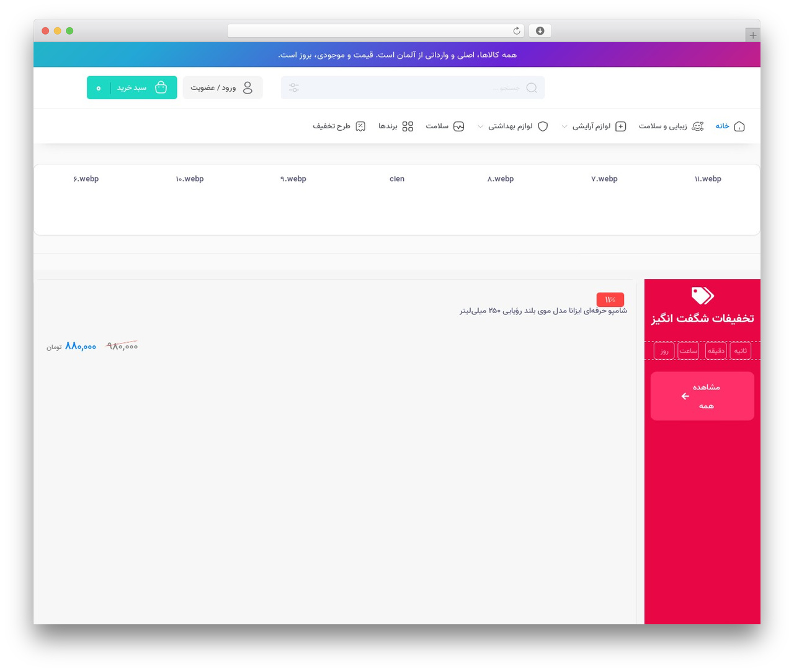Click the 11% discount badge
Image resolution: width=794 pixels, height=672 pixels.
tap(610, 299)
